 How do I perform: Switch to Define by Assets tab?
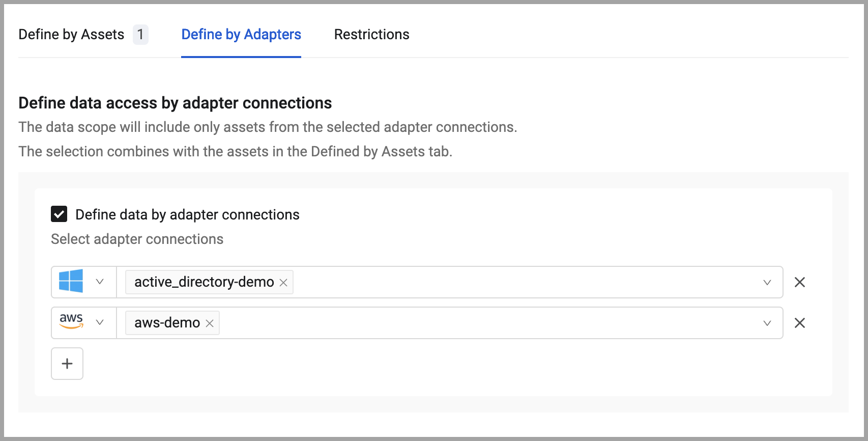[71, 35]
